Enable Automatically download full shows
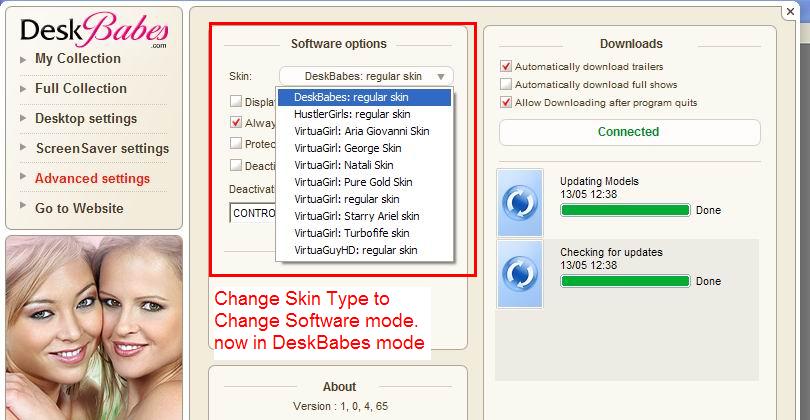Image resolution: width=810 pixels, height=420 pixels. coord(506,84)
